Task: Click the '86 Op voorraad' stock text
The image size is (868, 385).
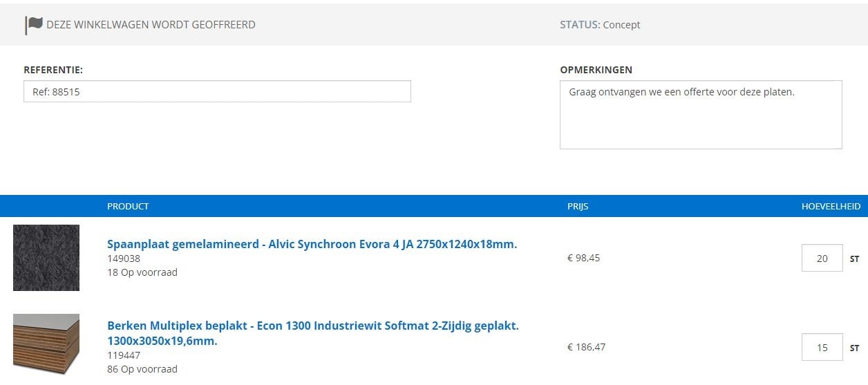Action: [x=142, y=369]
